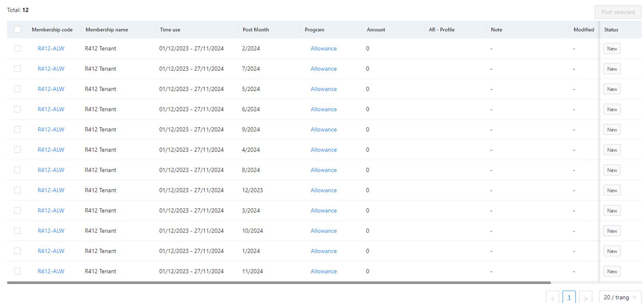Open Allowance program link for 5/2024 row
644x303 pixels.
pyautogui.click(x=323, y=89)
